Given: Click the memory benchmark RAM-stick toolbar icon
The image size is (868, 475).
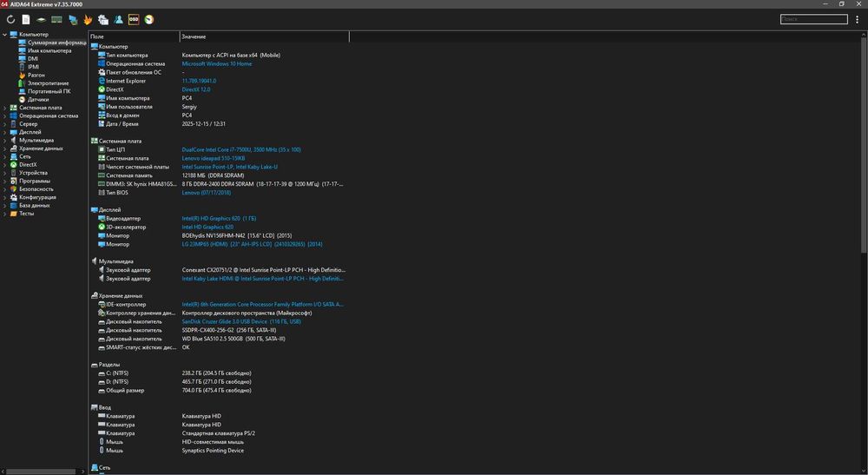Looking at the screenshot, I should 56,19.
